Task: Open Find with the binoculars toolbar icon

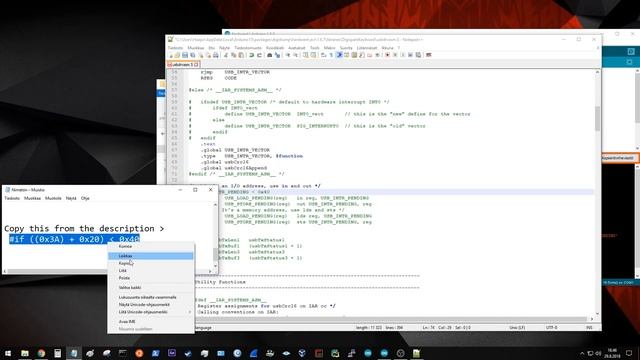Action: tap(269, 55)
